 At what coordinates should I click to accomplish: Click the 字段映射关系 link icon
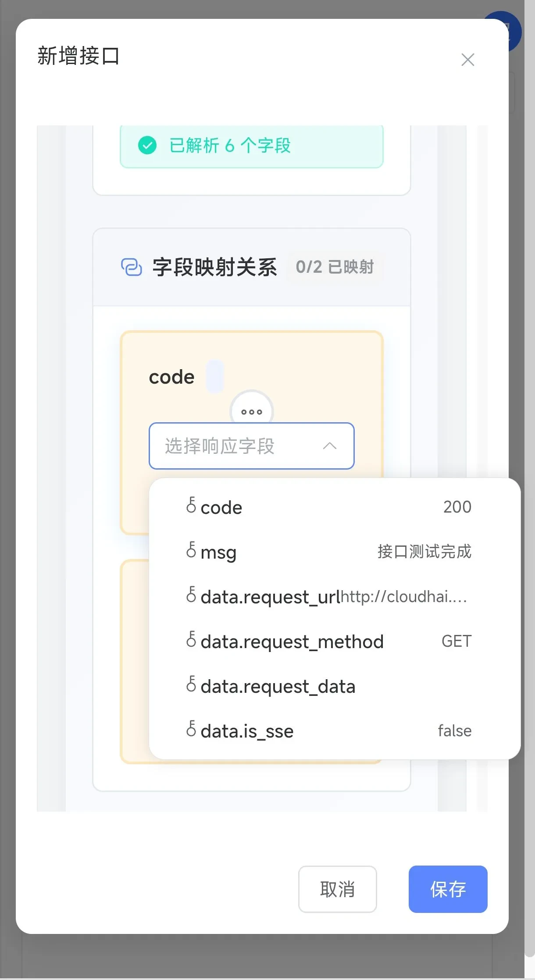click(131, 267)
